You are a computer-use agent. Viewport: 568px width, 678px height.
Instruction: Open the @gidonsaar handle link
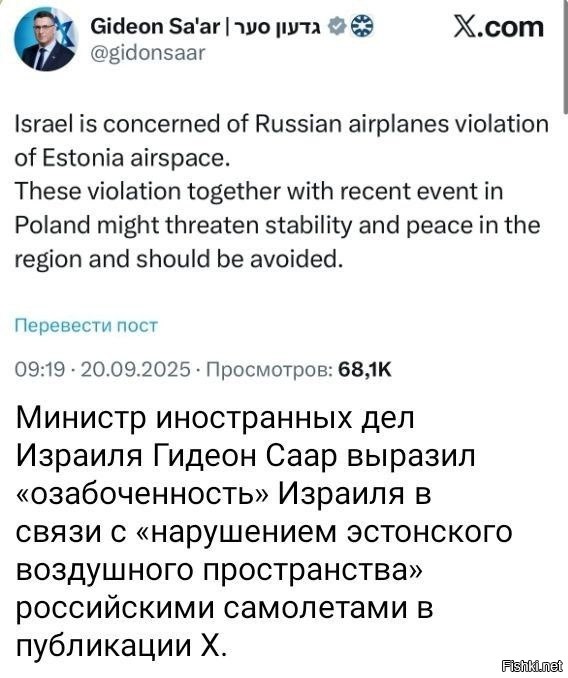147,53
